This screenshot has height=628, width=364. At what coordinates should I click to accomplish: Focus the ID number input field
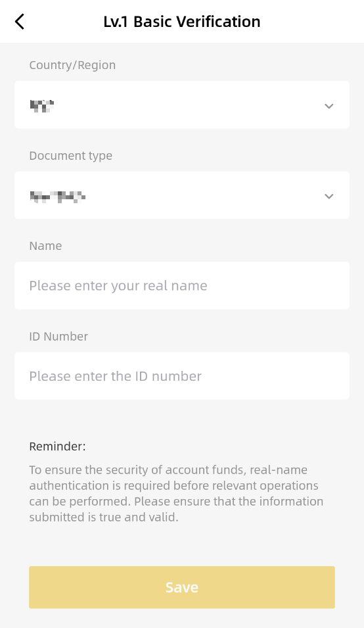[x=182, y=376]
